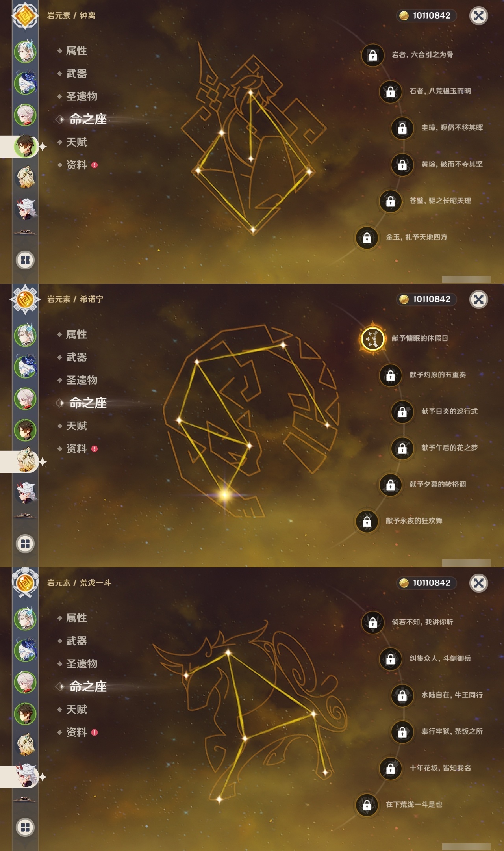Open 武器 tab in Arataki Itto panel

coord(76,641)
